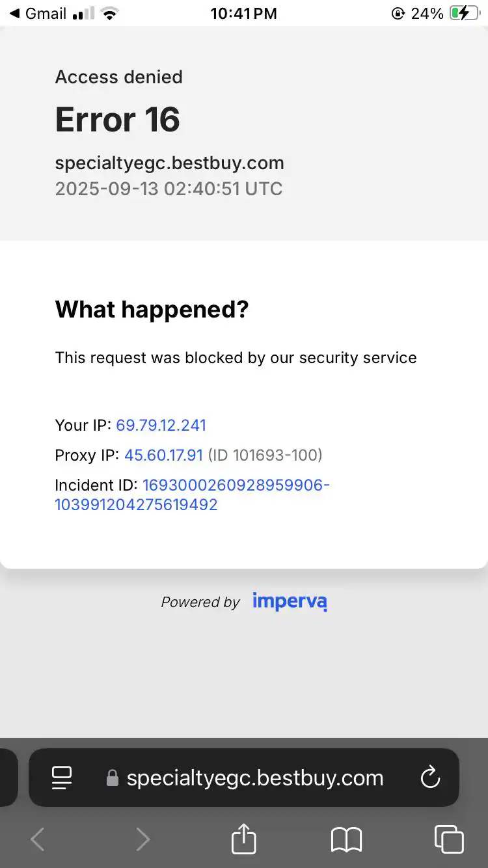Tap the Wi-Fi status icon
488x868 pixels.
click(110, 14)
